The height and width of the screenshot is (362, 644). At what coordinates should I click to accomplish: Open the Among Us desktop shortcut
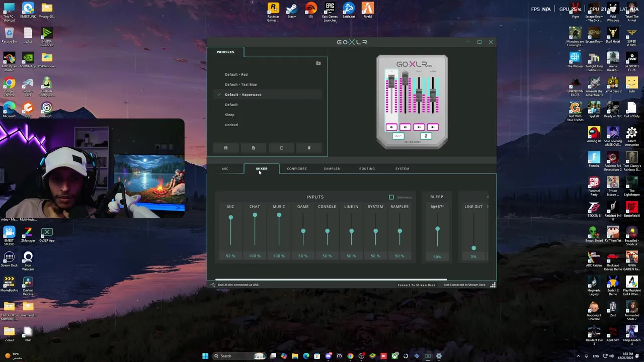point(594,135)
